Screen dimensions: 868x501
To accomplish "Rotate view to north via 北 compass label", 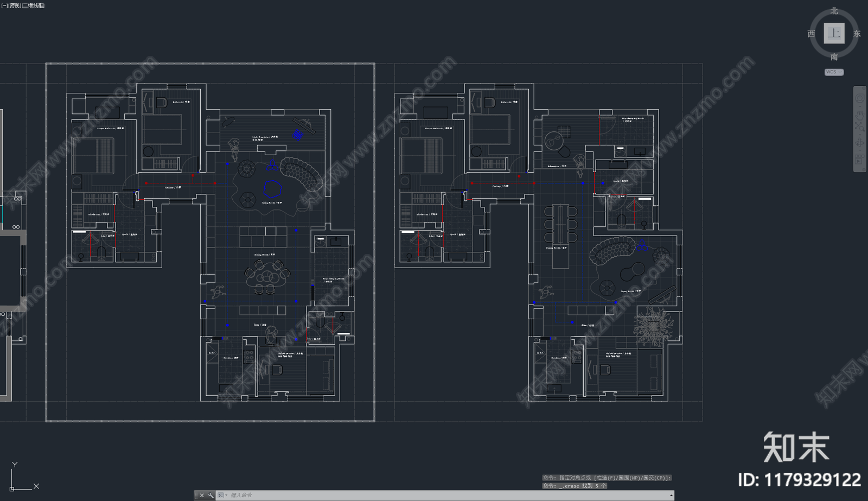I will click(x=834, y=11).
